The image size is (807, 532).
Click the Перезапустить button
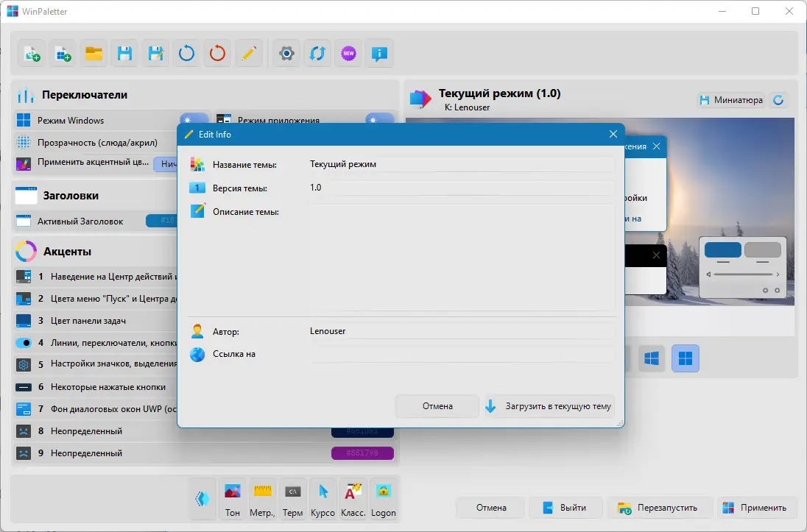pos(659,508)
